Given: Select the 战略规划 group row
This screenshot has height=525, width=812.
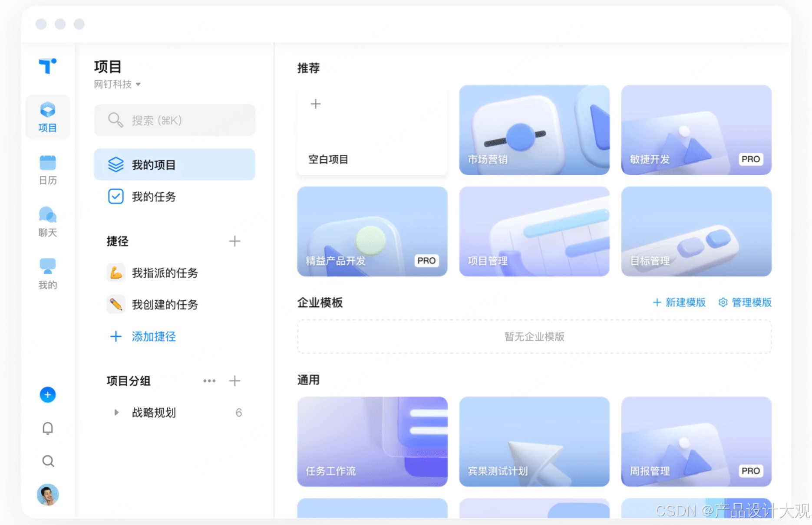Looking at the screenshot, I should click(x=175, y=413).
